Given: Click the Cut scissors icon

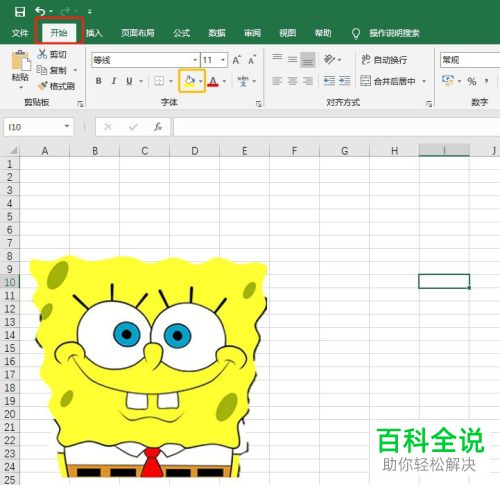Looking at the screenshot, I should click(42, 54).
